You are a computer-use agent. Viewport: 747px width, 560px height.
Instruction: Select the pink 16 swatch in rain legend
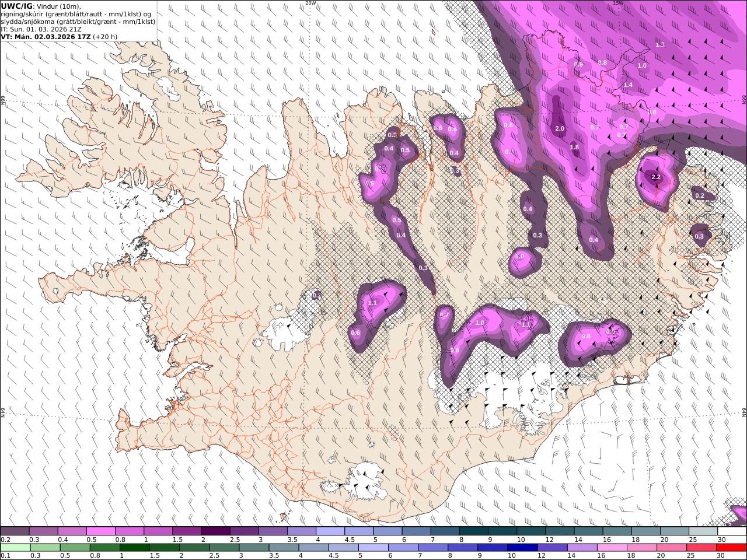pyautogui.click(x=612, y=547)
